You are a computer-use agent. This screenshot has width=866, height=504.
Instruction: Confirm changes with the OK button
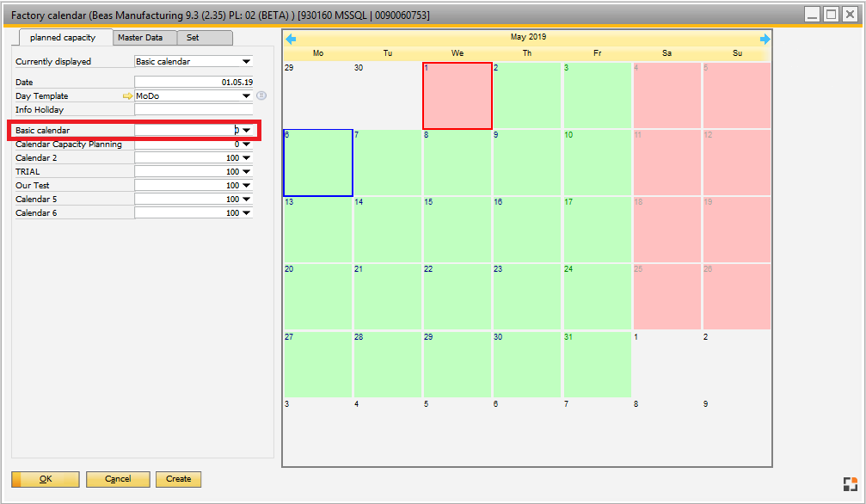45,479
